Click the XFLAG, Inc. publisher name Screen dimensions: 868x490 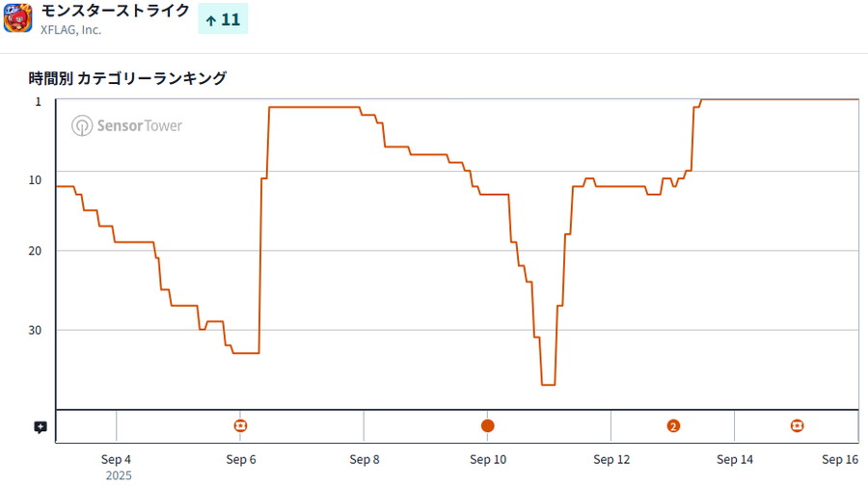pos(71,30)
